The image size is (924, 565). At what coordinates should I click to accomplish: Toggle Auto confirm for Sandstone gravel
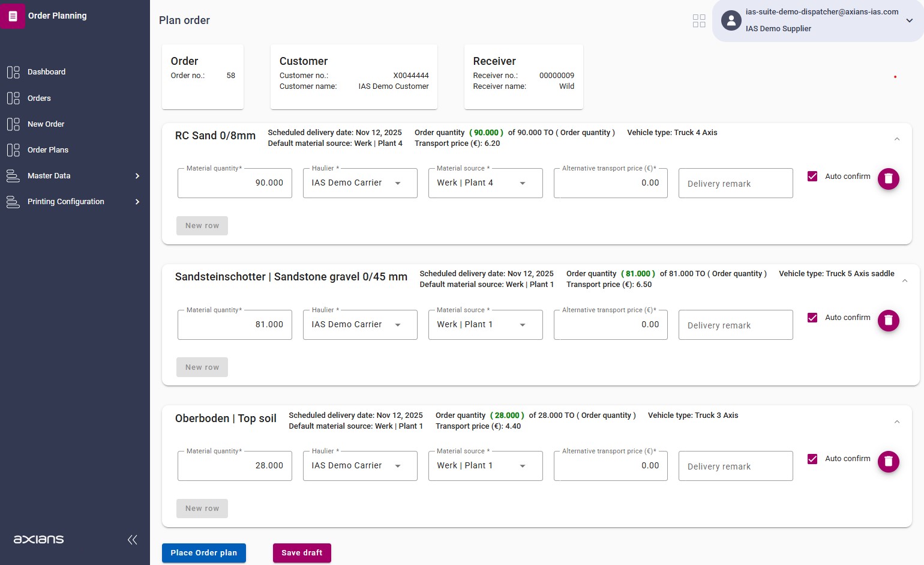click(x=812, y=318)
